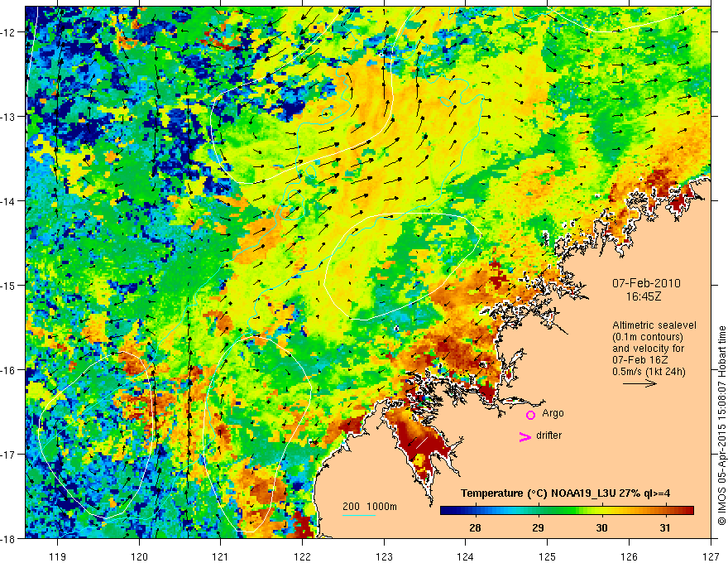Click the latitude axis label '-15'
Image resolution: width=728 pixels, height=563 pixels.
(8, 285)
